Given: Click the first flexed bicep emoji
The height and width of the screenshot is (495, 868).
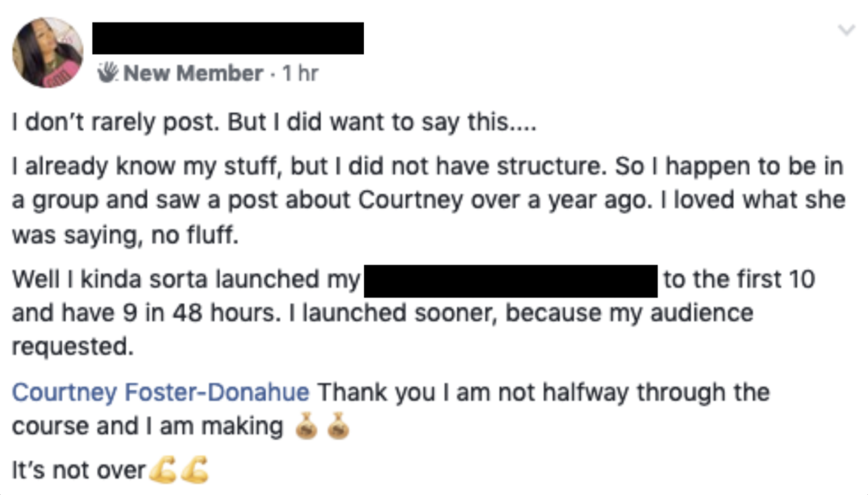Looking at the screenshot, I should click(163, 470).
